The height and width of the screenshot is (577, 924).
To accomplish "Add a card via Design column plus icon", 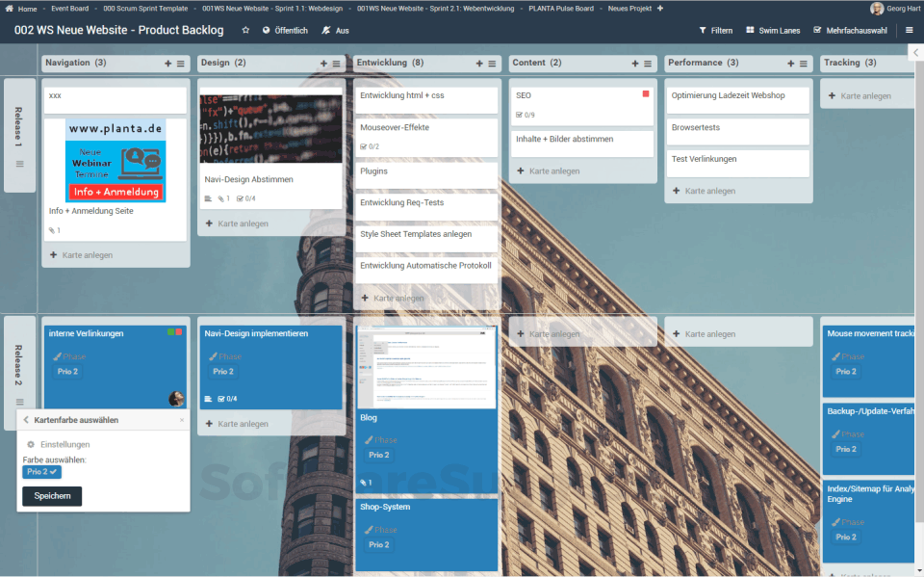I will coord(323,64).
